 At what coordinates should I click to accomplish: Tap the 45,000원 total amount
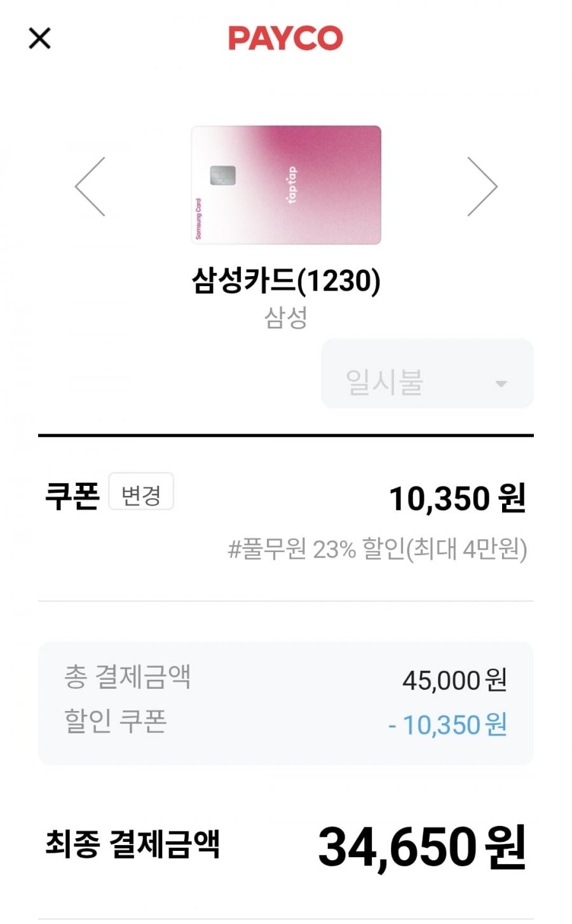click(454, 680)
